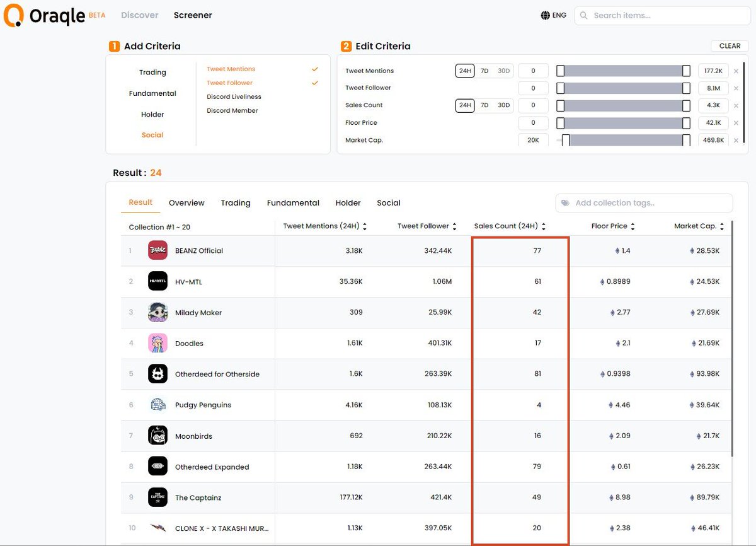Select 24H period for Sales Count
756x546 pixels.
click(x=465, y=105)
